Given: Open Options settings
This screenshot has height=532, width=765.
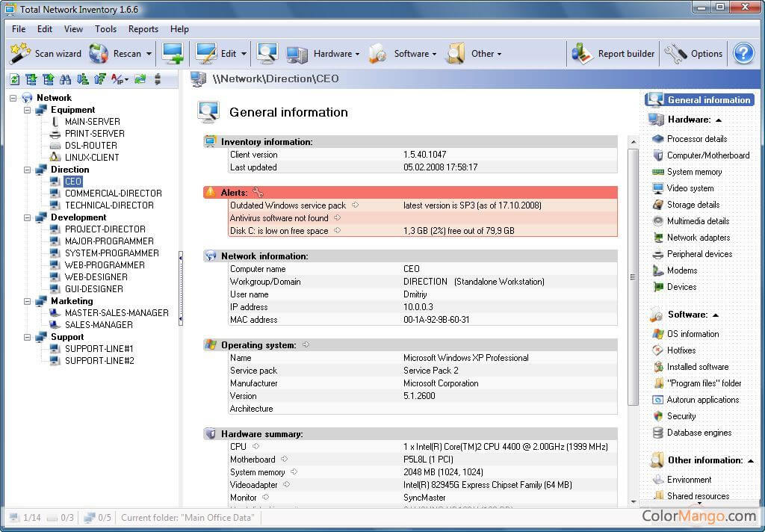Looking at the screenshot, I should [693, 54].
